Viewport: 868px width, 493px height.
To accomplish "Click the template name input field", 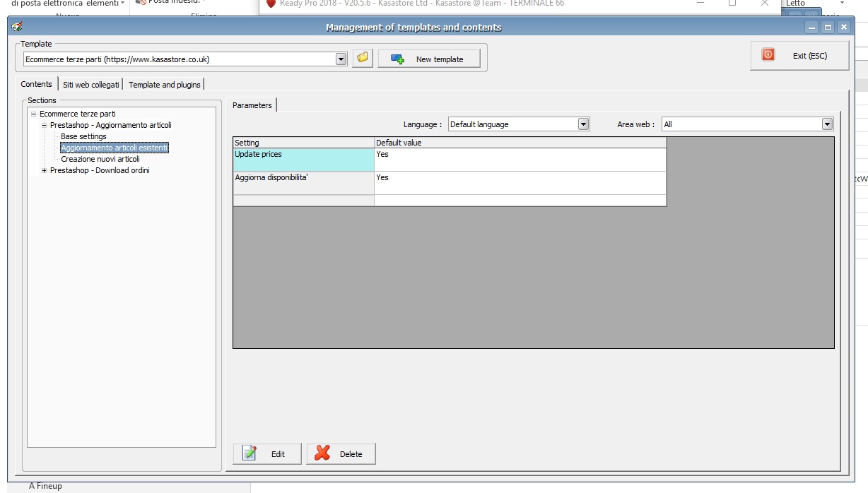I will [180, 59].
